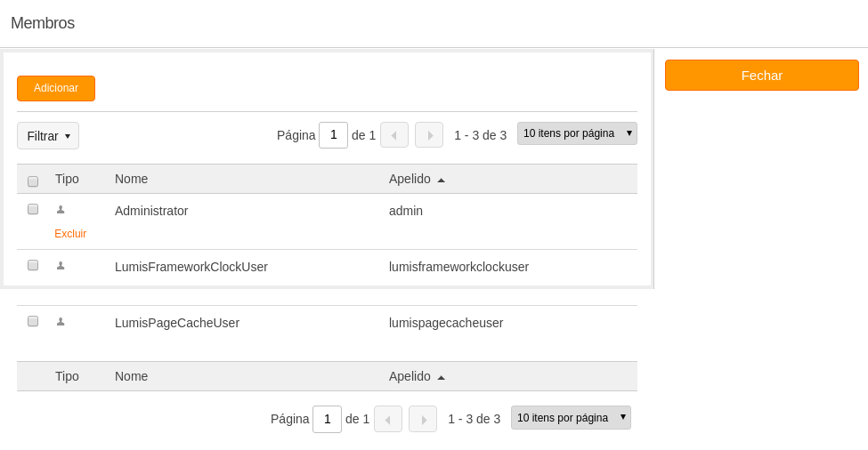
Task: Open bottom items per page dropdown
Action: 571,418
